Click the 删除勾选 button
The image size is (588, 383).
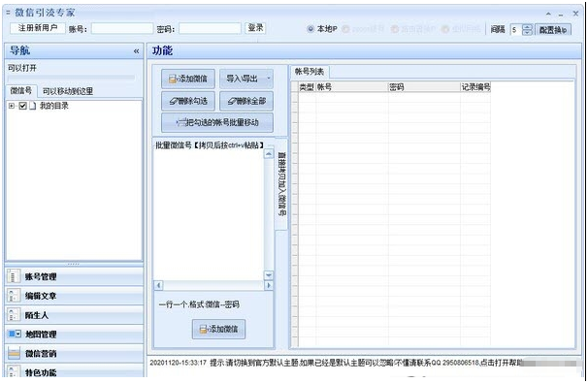tap(188, 101)
